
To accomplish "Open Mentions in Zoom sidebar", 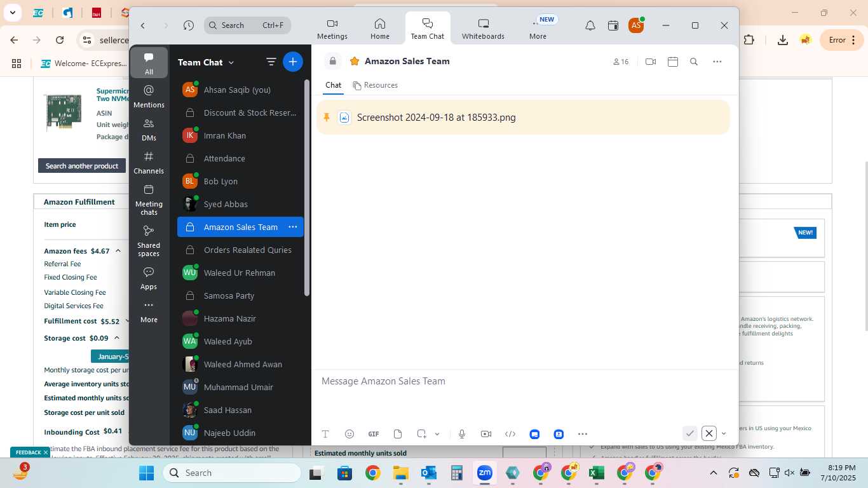I will point(149,96).
